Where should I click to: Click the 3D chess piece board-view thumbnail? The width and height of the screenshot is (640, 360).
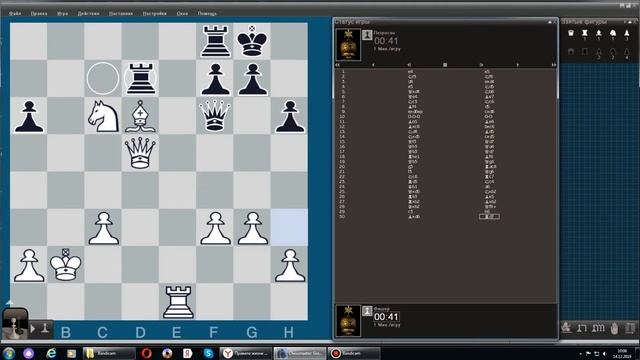pyautogui.click(x=15, y=323)
